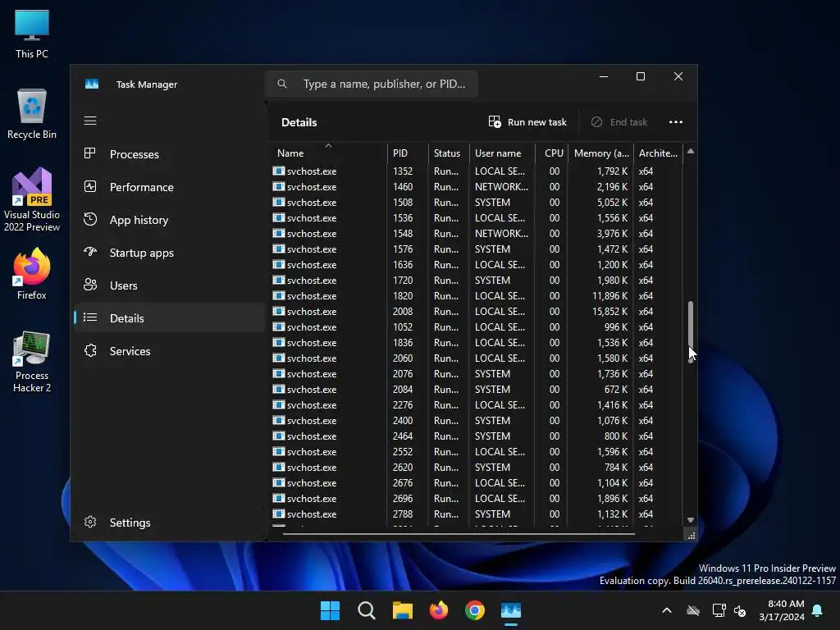Image resolution: width=840 pixels, height=630 pixels.
Task: Sort by the User name column header
Action: 503,153
